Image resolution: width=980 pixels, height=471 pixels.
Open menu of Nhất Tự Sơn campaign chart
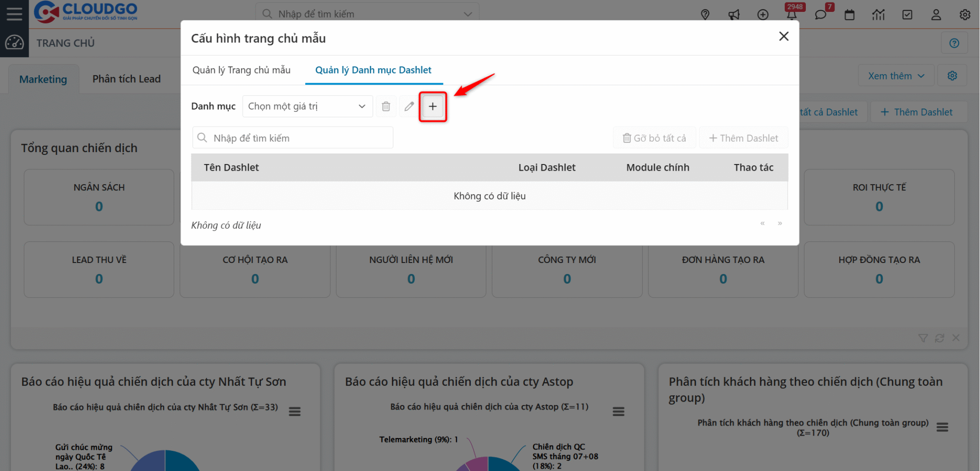pos(295,412)
